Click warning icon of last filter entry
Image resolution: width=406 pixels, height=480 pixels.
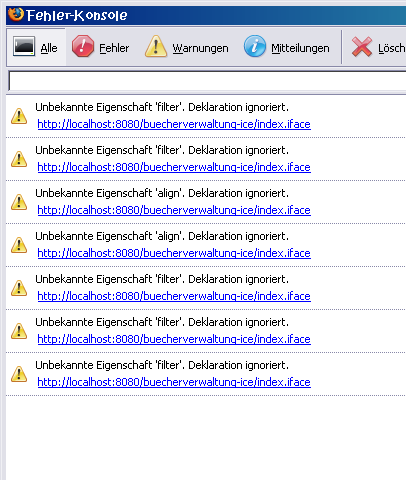coord(19,374)
